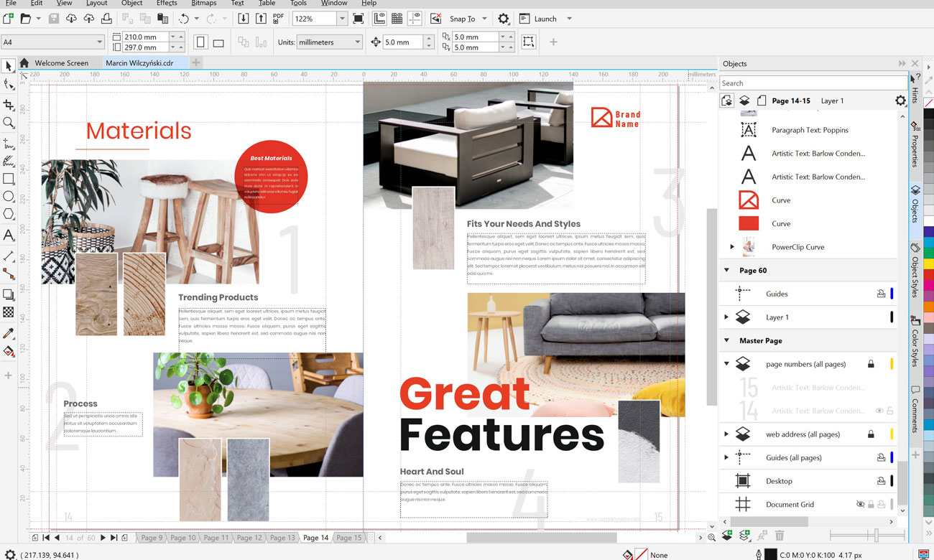Open the Units millimeters dropdown

click(x=357, y=42)
